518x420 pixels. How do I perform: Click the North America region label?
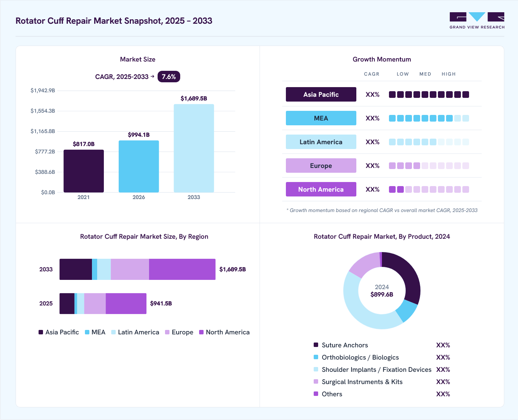click(321, 189)
